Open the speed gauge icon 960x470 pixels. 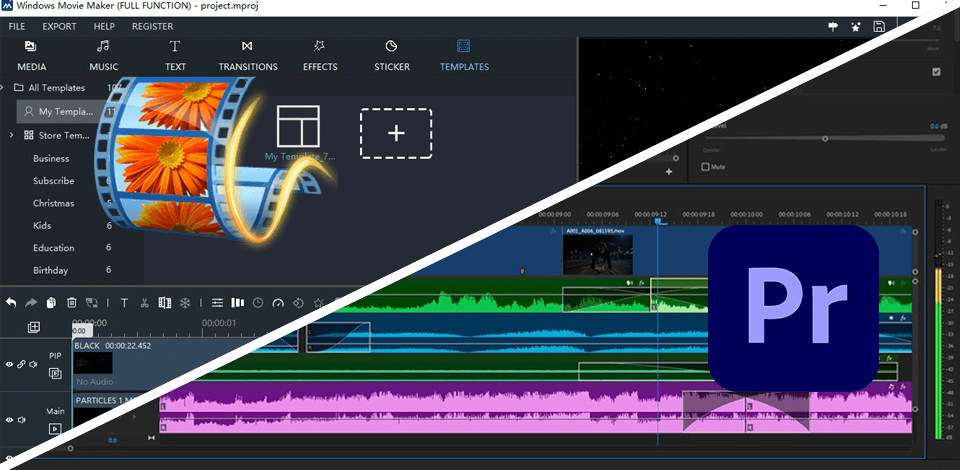pyautogui.click(x=278, y=302)
